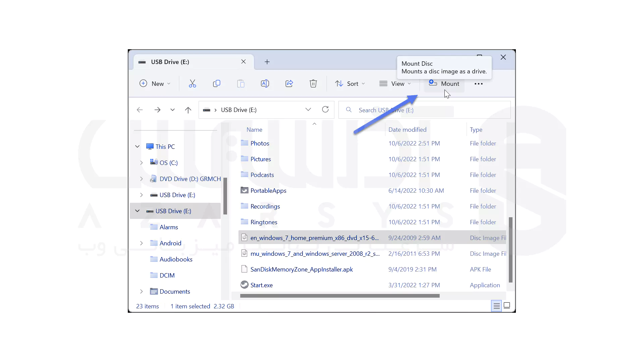Add a new tab

(x=267, y=62)
